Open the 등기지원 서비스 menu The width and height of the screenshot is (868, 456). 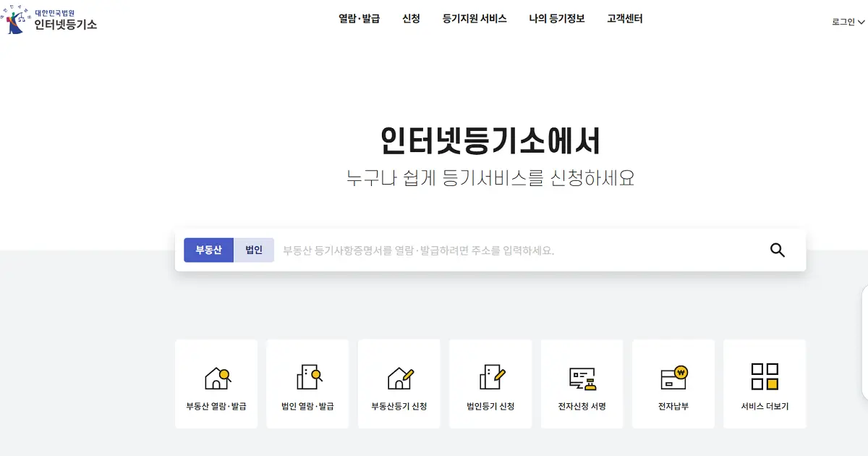[x=475, y=19]
